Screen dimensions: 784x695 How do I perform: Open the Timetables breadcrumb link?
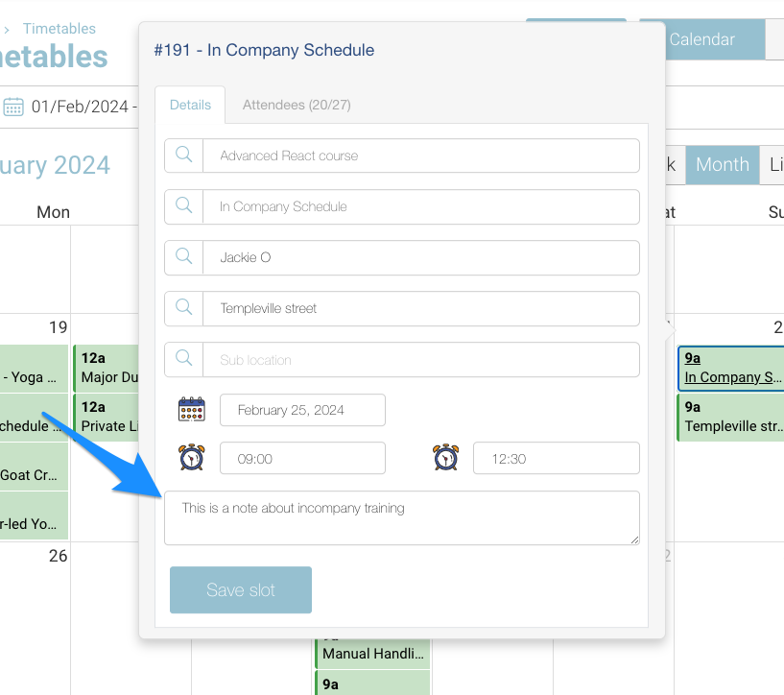pos(59,30)
